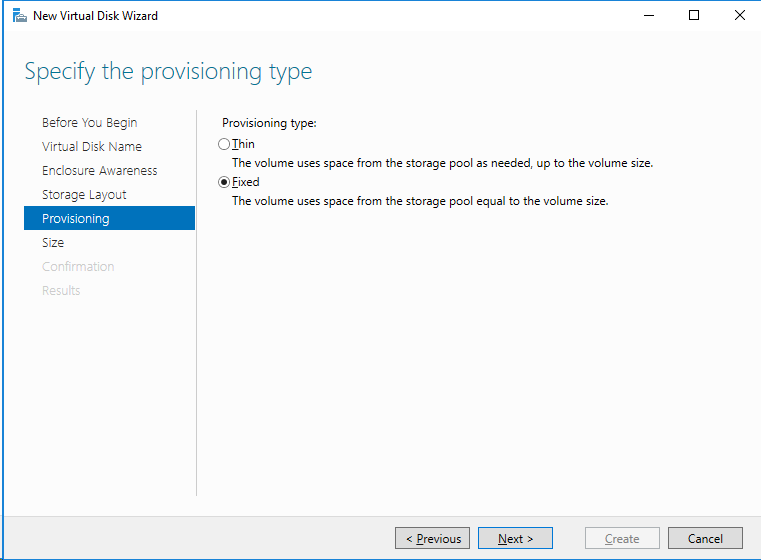761x560 pixels.
Task: Select the Fixed provisioning radio button
Action: click(x=224, y=182)
